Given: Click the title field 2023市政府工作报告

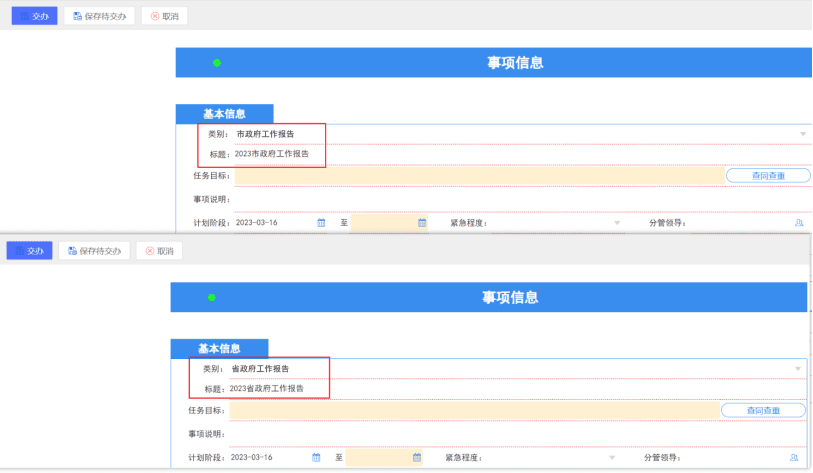Looking at the screenshot, I should tap(523, 154).
